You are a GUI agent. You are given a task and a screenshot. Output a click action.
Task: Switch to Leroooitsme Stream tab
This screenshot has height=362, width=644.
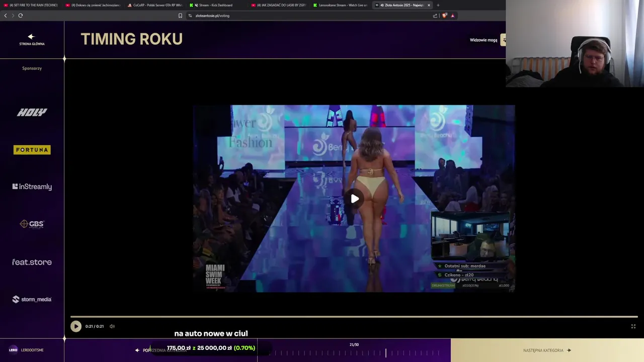[341, 5]
